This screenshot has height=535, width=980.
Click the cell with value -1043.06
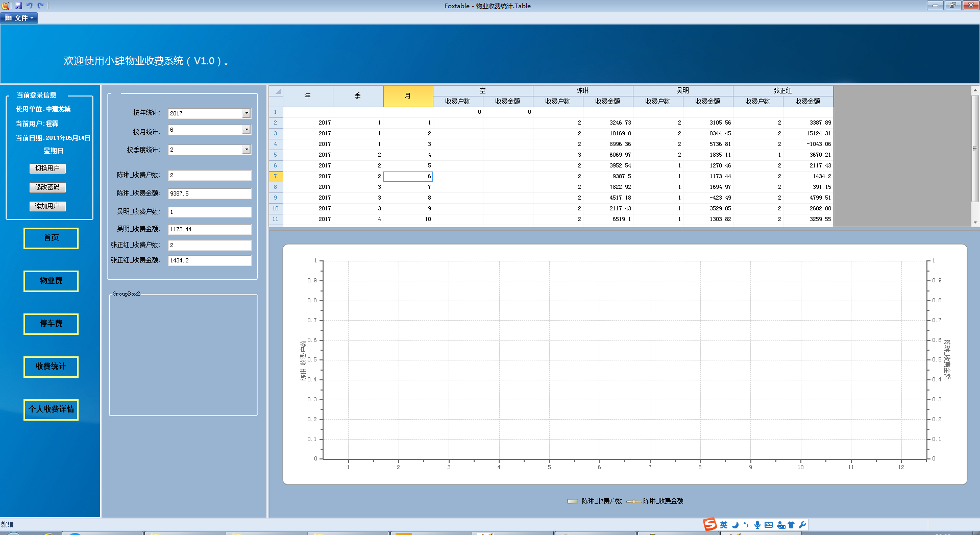click(808, 144)
